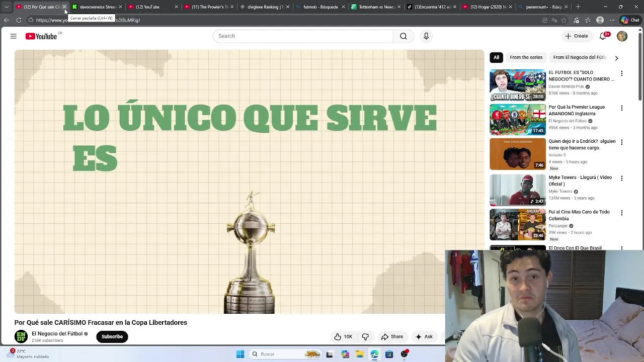
Task: Open the Task View taskbar icon
Action: point(330,354)
